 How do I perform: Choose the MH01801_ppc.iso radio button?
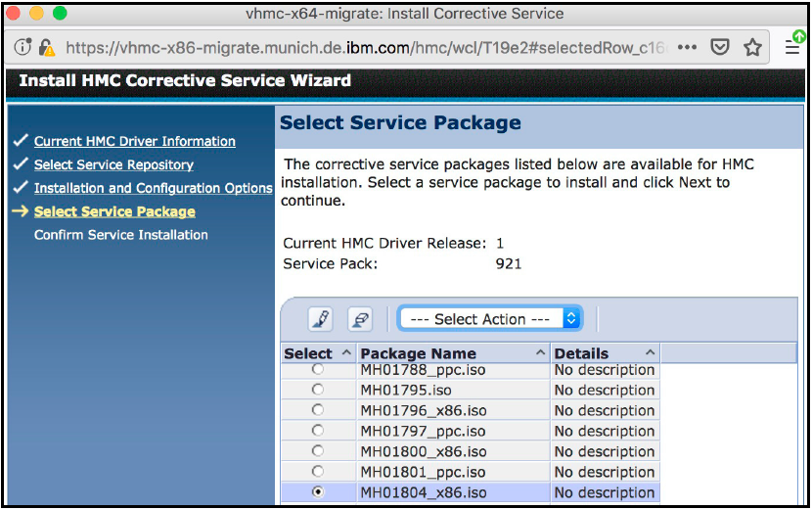(x=317, y=472)
